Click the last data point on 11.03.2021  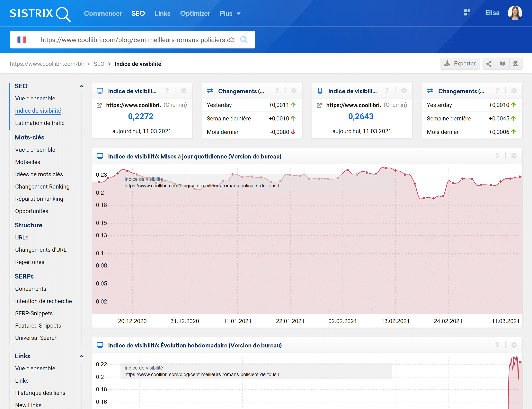[x=520, y=176]
